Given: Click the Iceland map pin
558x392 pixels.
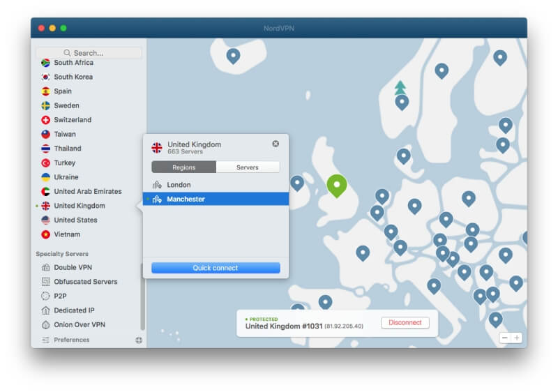Looking at the screenshot, I should [x=234, y=56].
